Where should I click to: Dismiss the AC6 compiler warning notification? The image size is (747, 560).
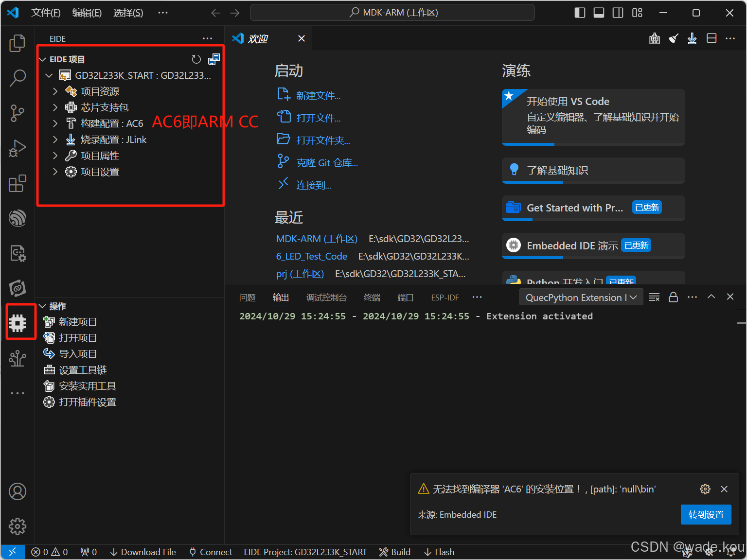pyautogui.click(x=724, y=489)
